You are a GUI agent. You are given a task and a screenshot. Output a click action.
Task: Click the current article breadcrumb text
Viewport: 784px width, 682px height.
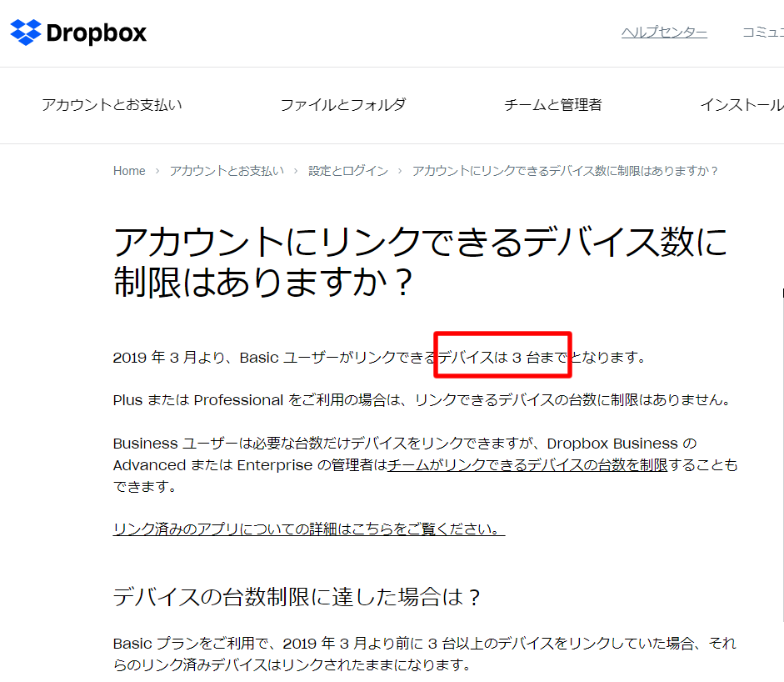click(565, 171)
